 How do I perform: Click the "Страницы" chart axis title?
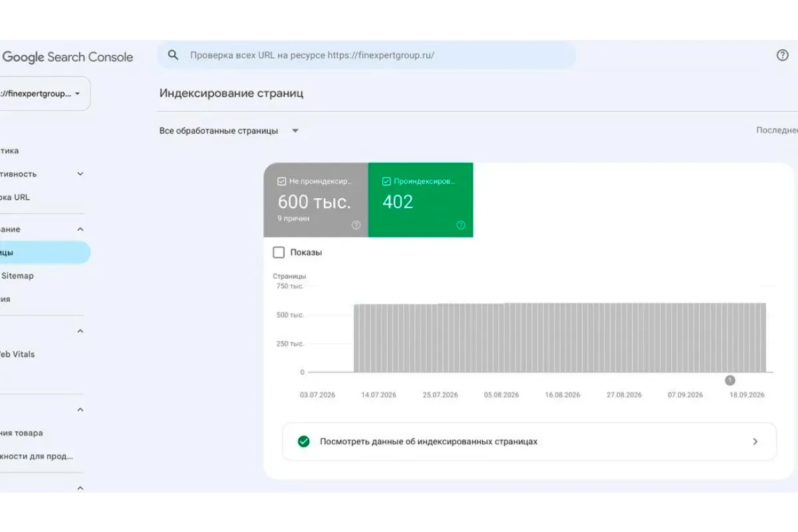coord(289,276)
